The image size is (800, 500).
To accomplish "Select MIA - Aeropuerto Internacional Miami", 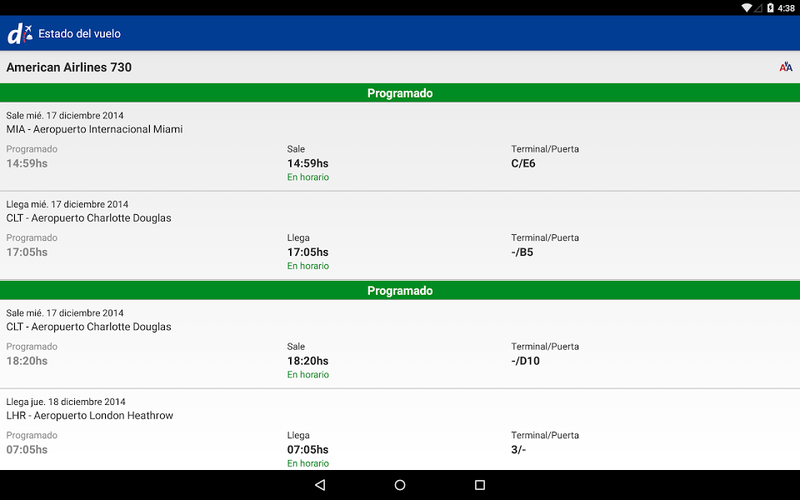I will click(x=94, y=129).
